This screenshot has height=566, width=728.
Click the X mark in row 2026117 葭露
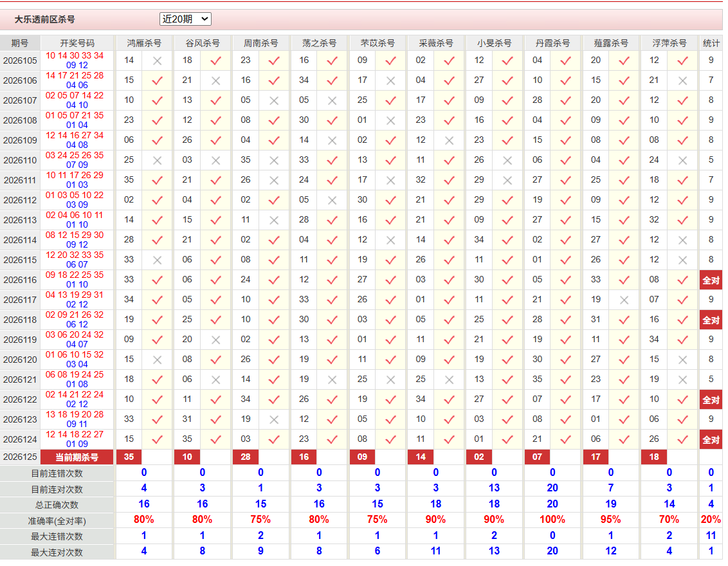tap(624, 300)
